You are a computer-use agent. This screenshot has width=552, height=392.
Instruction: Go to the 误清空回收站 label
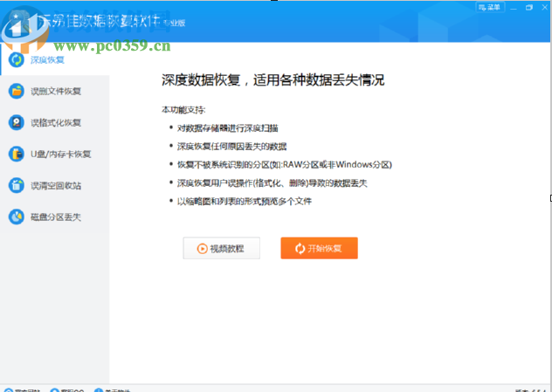(56, 186)
